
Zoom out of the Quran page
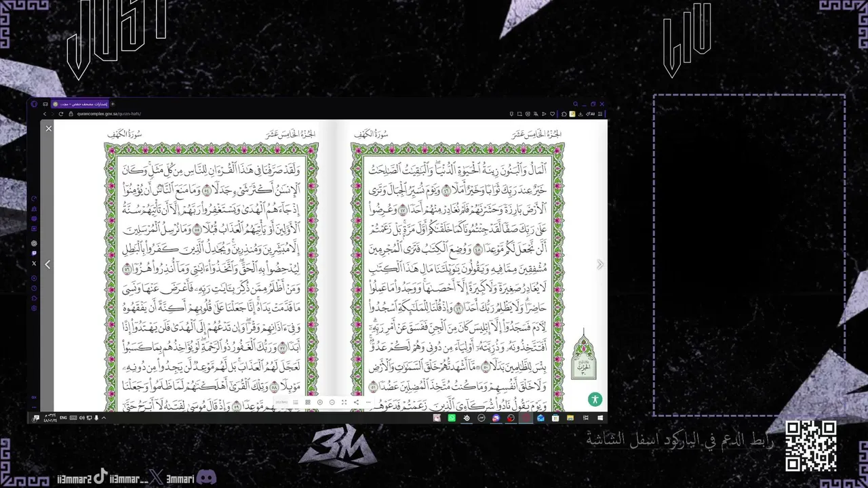pos(332,403)
